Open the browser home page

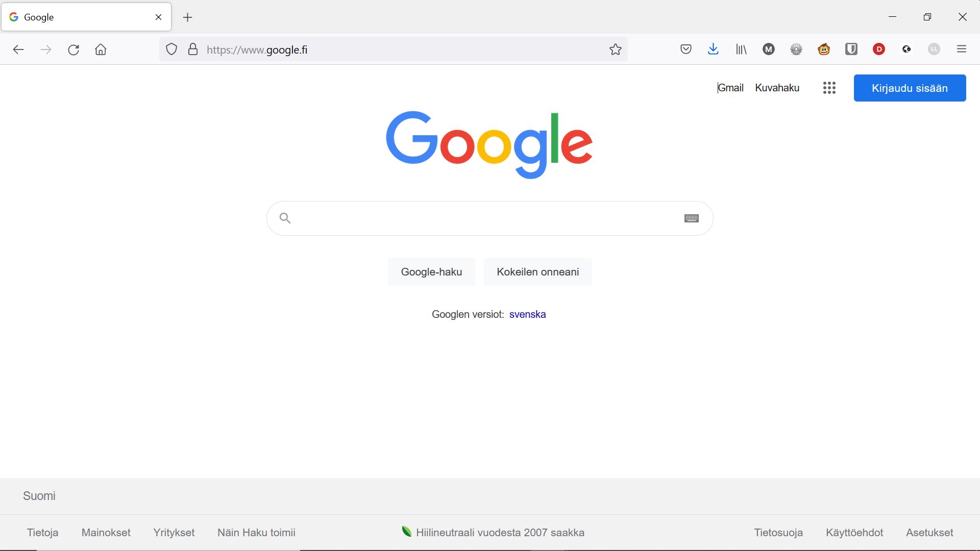click(x=101, y=49)
